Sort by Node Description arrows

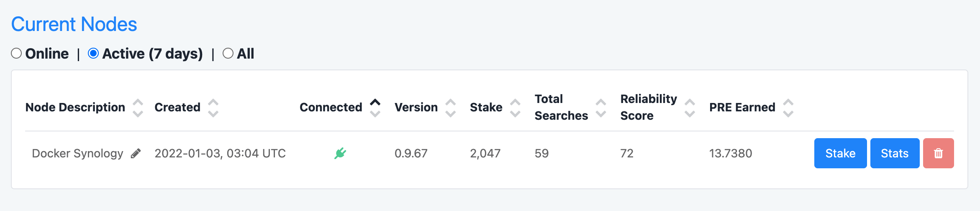(x=138, y=108)
